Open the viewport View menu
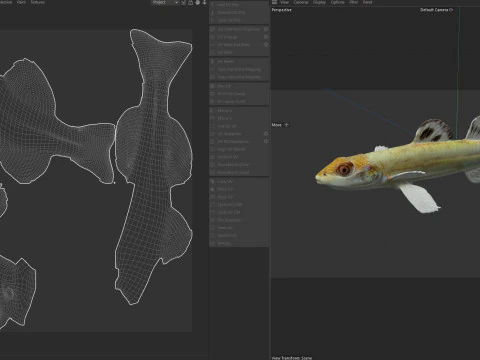The width and height of the screenshot is (480, 360). point(284,2)
